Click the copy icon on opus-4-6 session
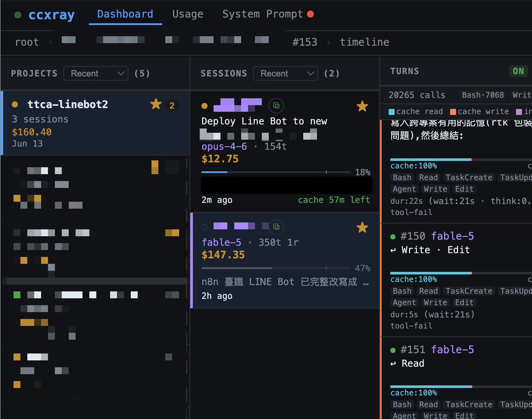532x419 pixels. point(276,106)
